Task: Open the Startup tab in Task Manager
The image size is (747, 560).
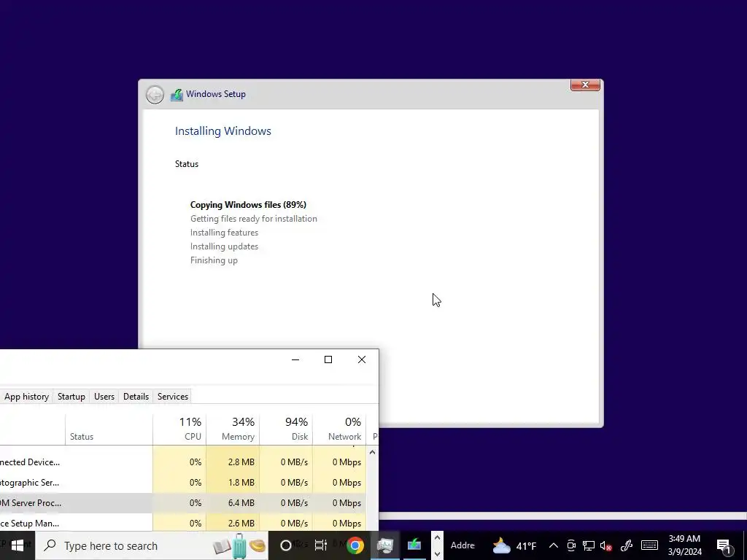Action: point(71,396)
